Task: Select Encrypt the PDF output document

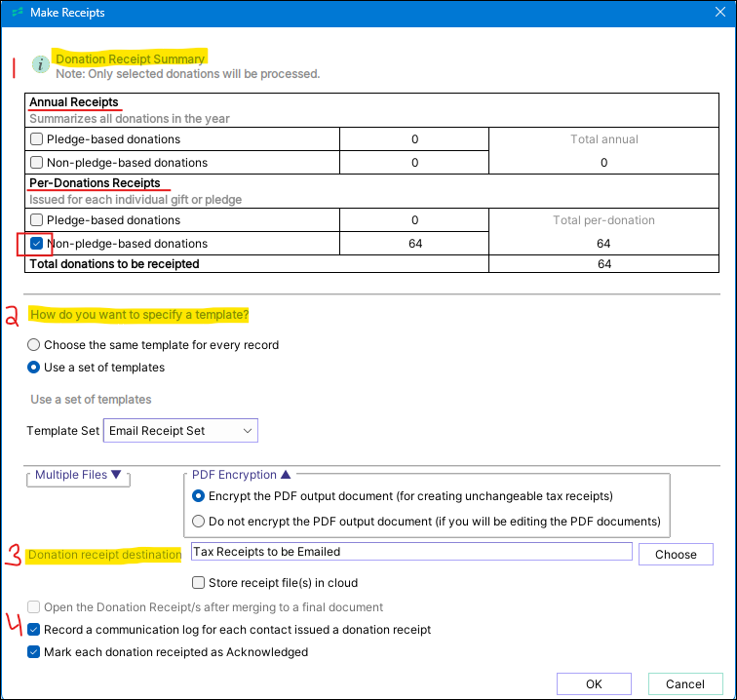Action: tap(199, 496)
